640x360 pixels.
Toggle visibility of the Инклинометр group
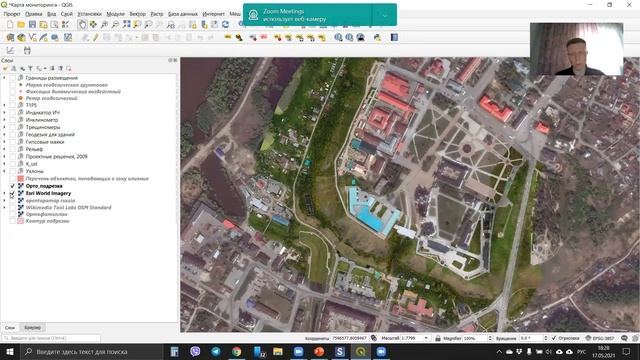(x=13, y=120)
